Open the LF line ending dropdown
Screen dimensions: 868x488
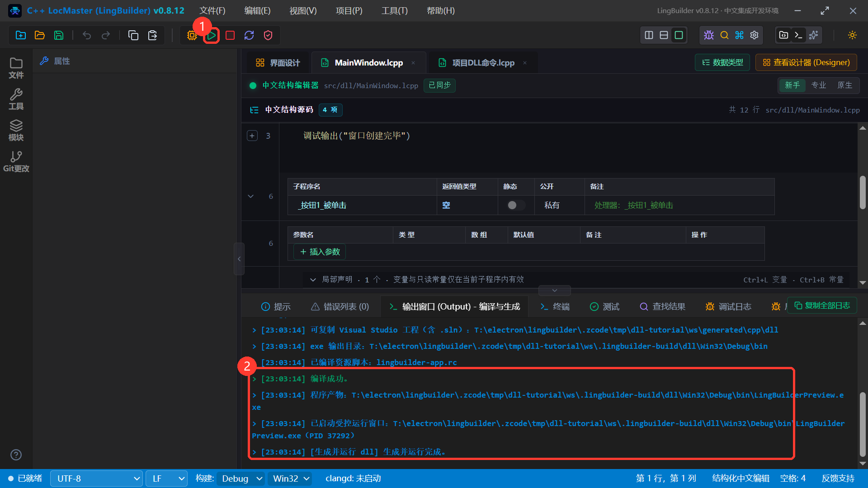coord(166,479)
